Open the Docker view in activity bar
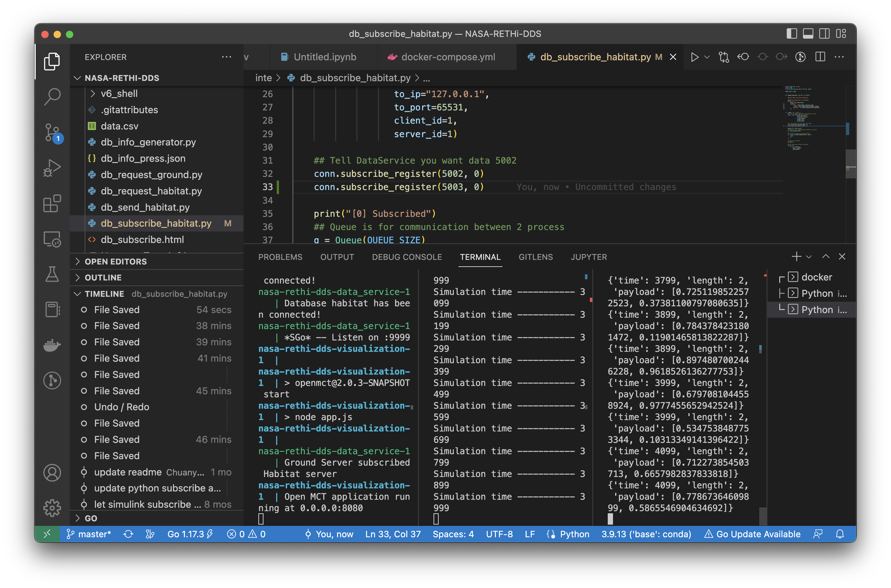The width and height of the screenshot is (891, 588). click(52, 345)
